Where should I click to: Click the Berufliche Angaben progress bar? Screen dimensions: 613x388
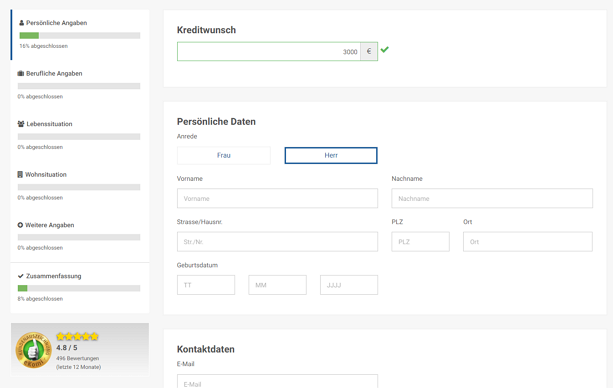tap(79, 86)
